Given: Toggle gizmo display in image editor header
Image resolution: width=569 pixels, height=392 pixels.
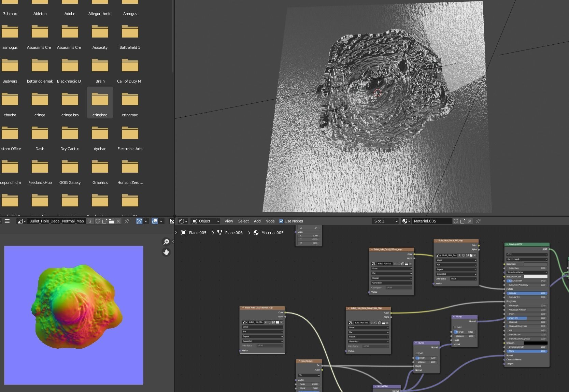Looking at the screenshot, I should (x=139, y=221).
